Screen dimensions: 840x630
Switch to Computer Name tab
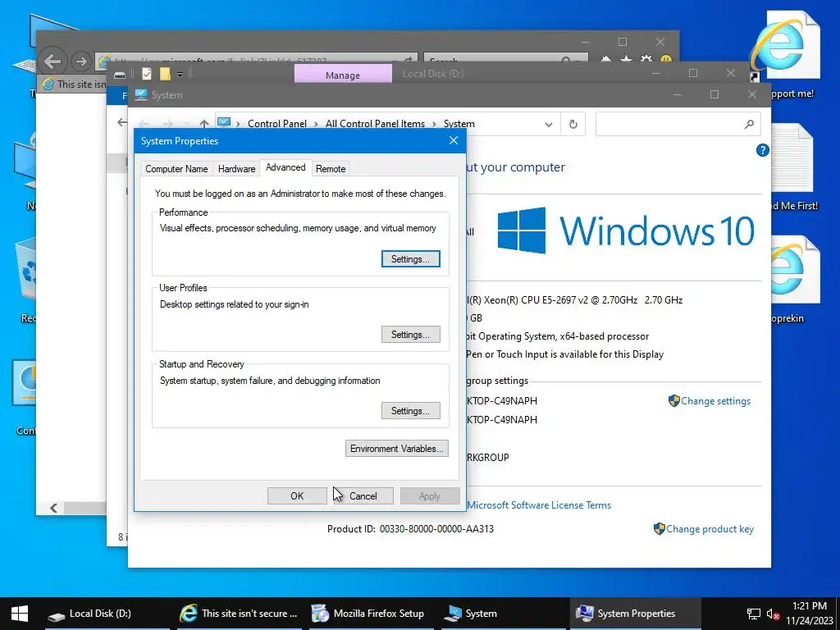[176, 169]
